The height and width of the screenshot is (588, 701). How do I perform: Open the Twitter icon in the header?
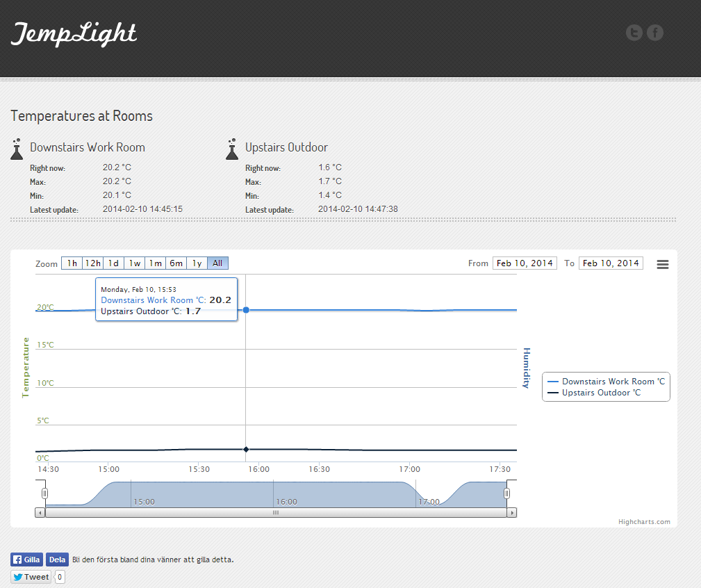pos(634,33)
